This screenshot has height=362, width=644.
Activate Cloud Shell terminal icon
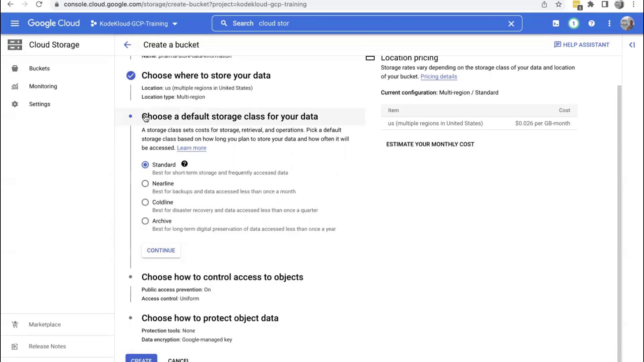[556, 23]
